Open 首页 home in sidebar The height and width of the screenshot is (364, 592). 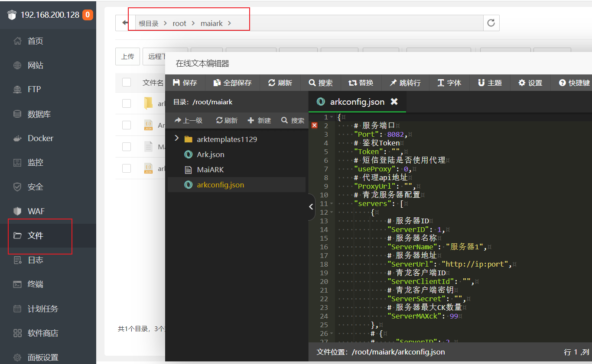[x=35, y=41]
